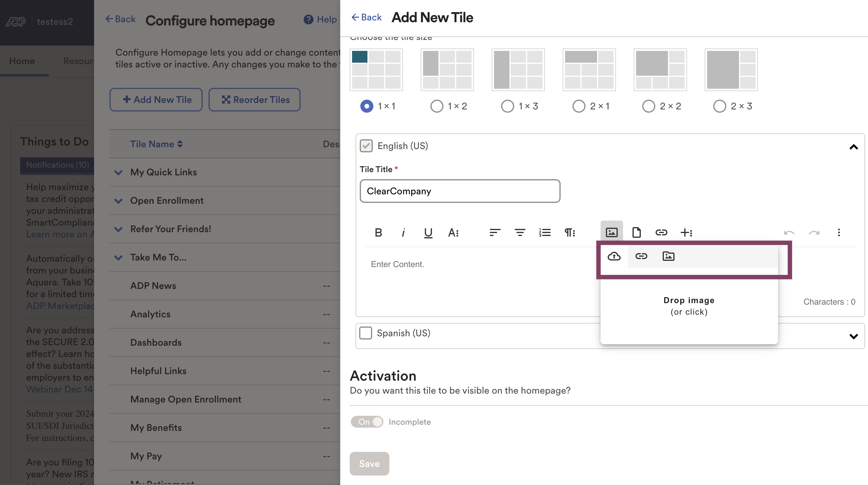
Task: Click the Dashboards tile row
Action: pos(225,342)
